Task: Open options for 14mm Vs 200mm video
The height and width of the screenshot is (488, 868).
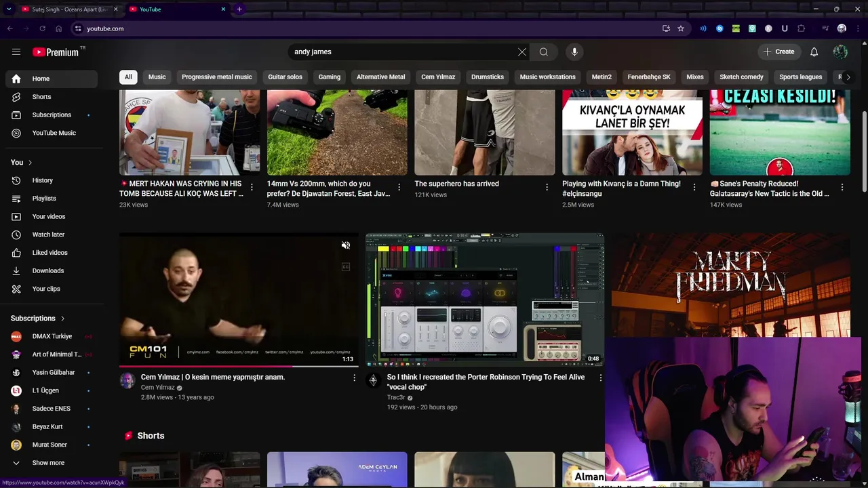Action: [x=399, y=187]
